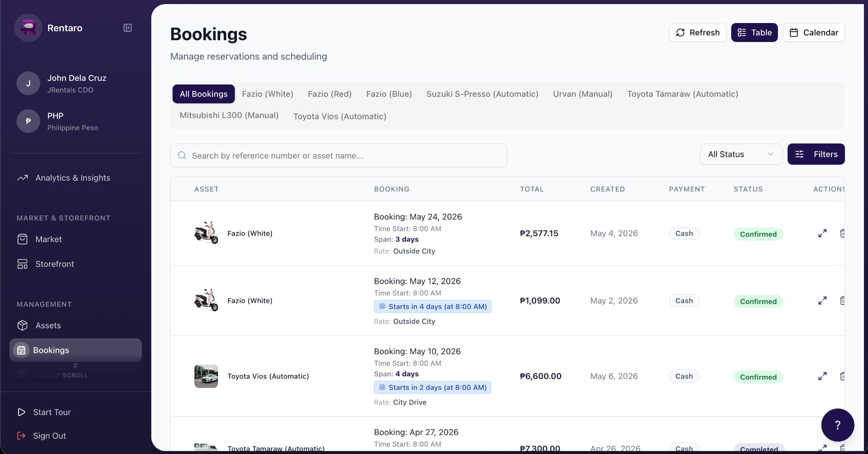
Task: Click Sign Out
Action: [x=49, y=436]
